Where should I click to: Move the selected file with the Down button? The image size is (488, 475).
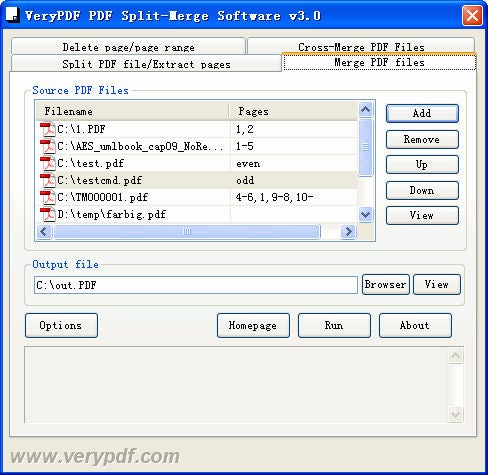422,190
